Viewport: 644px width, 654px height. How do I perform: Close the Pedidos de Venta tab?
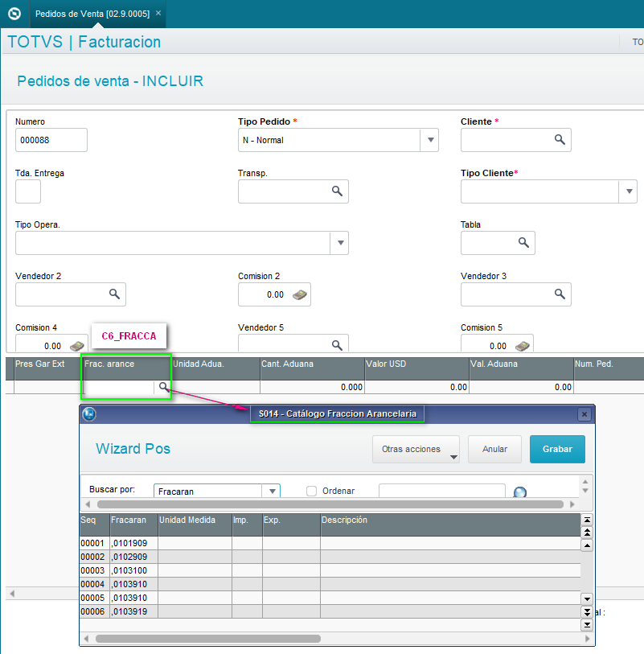pyautogui.click(x=158, y=13)
